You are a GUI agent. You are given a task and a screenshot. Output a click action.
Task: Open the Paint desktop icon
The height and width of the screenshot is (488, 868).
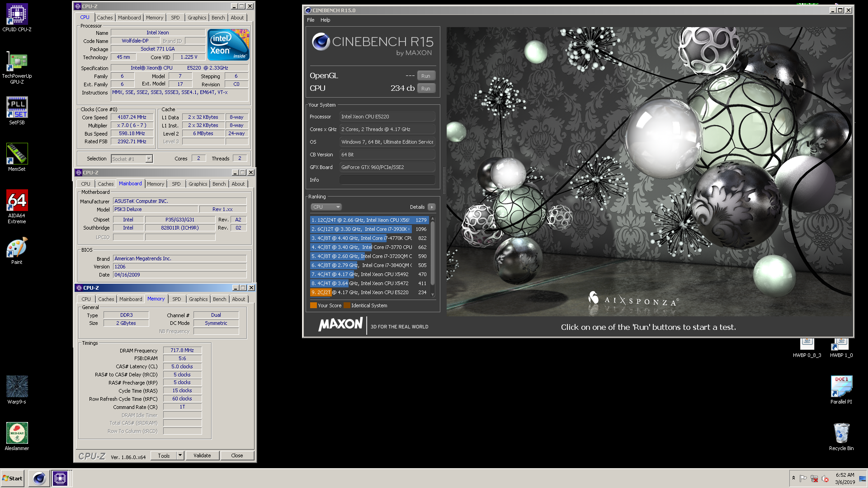17,250
